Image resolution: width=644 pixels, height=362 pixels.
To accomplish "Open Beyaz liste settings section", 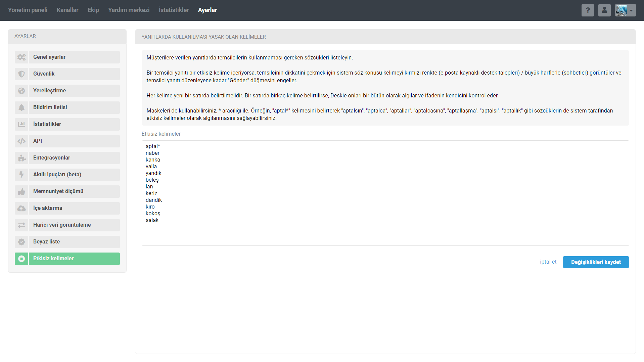I will (67, 242).
